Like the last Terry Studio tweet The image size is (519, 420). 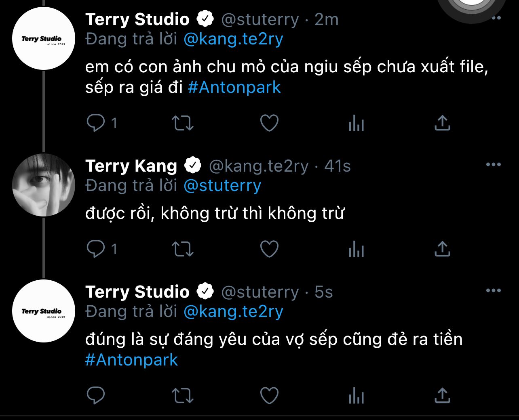click(x=269, y=396)
